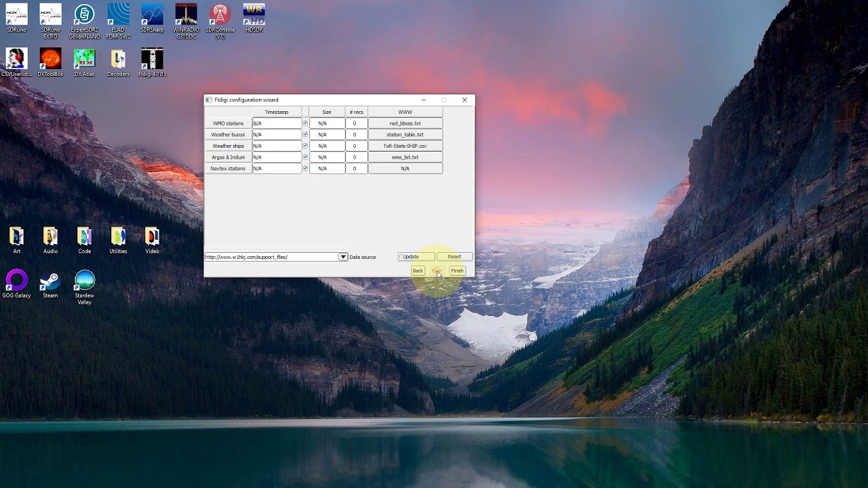Click the # recs column header
Viewport: 868px width, 488px height.
(x=356, y=112)
